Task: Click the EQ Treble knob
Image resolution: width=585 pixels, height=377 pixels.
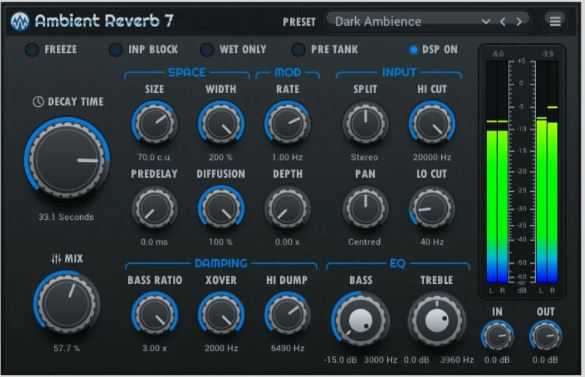Action: (437, 320)
